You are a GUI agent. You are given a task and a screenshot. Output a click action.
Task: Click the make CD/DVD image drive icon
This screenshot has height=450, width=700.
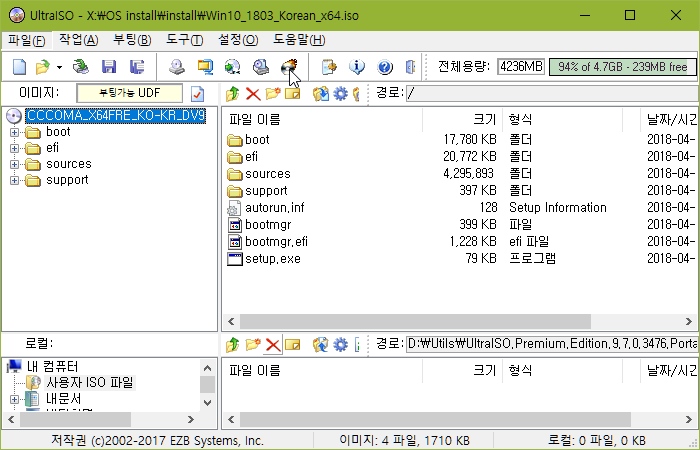177,67
